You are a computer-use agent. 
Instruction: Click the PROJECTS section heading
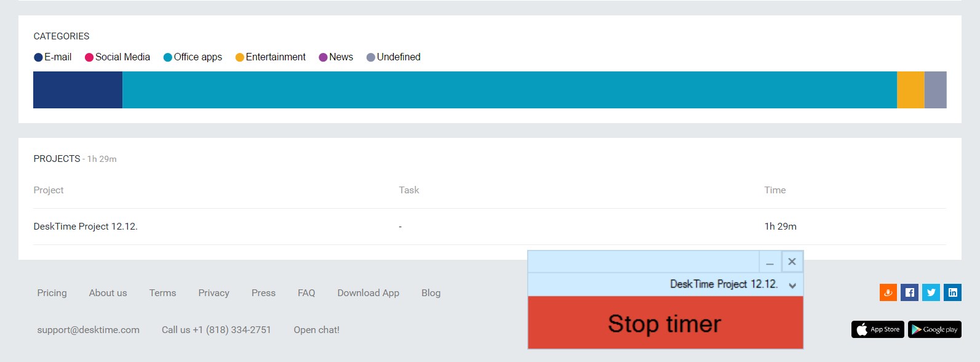tap(57, 159)
